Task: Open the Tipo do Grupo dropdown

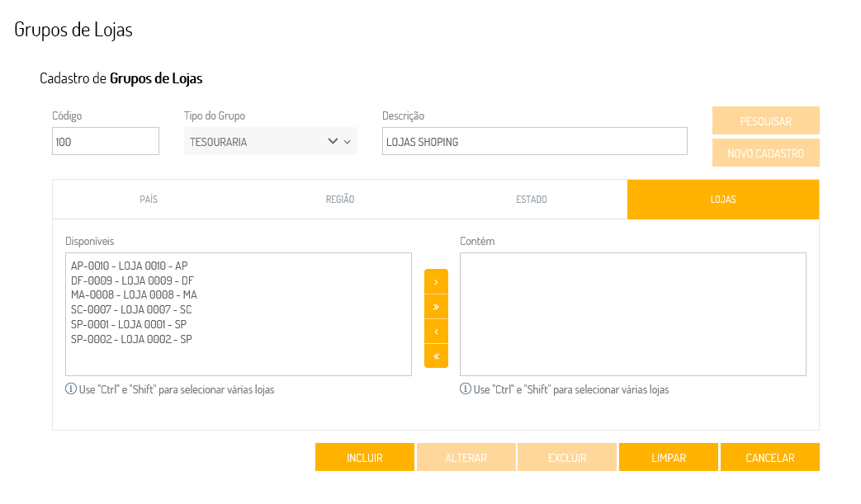Action: [x=270, y=141]
